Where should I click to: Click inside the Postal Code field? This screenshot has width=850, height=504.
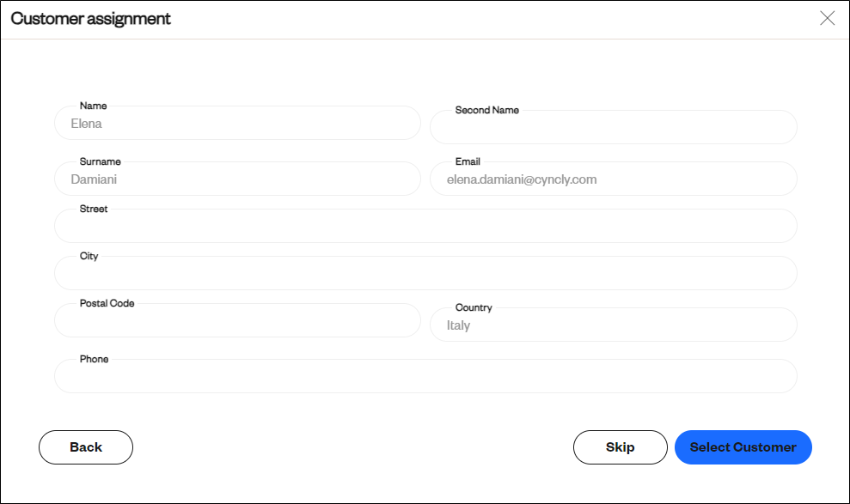[237, 320]
